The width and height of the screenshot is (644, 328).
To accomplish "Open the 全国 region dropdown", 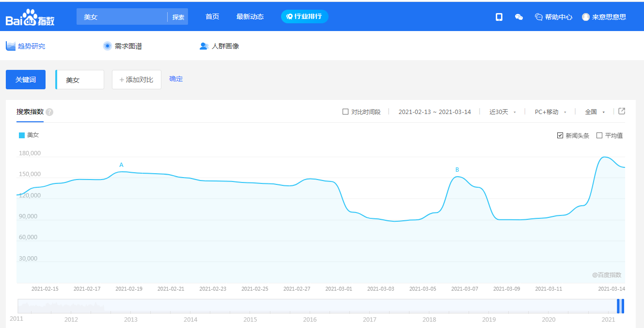I will [595, 112].
